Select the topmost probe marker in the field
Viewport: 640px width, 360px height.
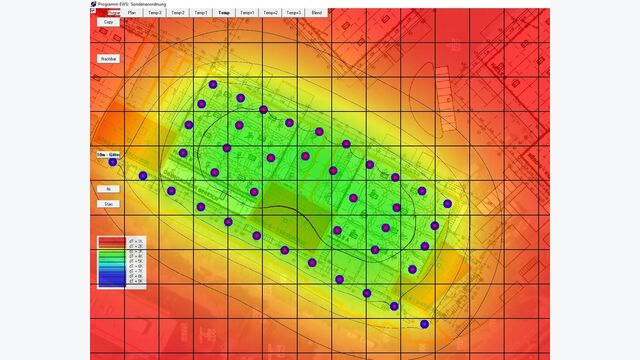pos(213,84)
